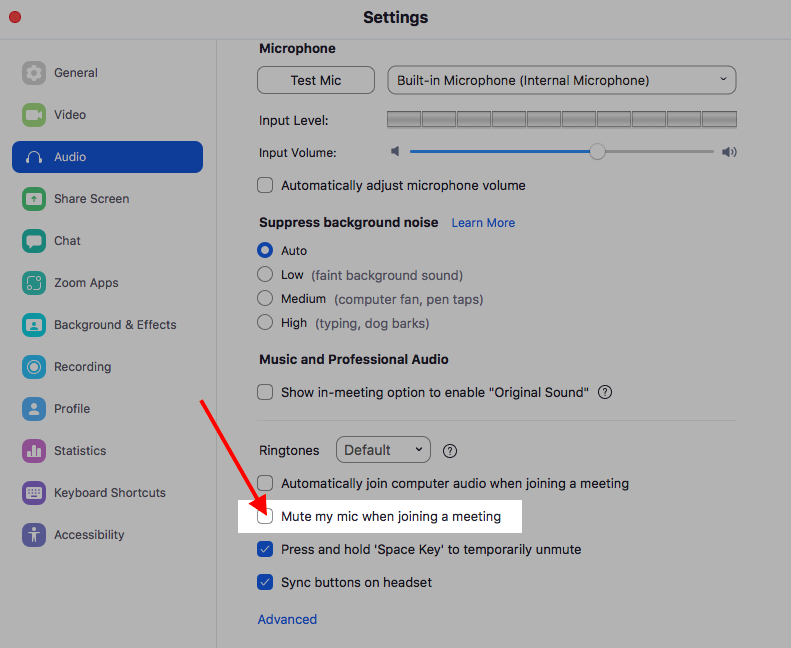The height and width of the screenshot is (648, 791).
Task: Open Zoom Apps icon in sidebar
Action: (x=34, y=283)
